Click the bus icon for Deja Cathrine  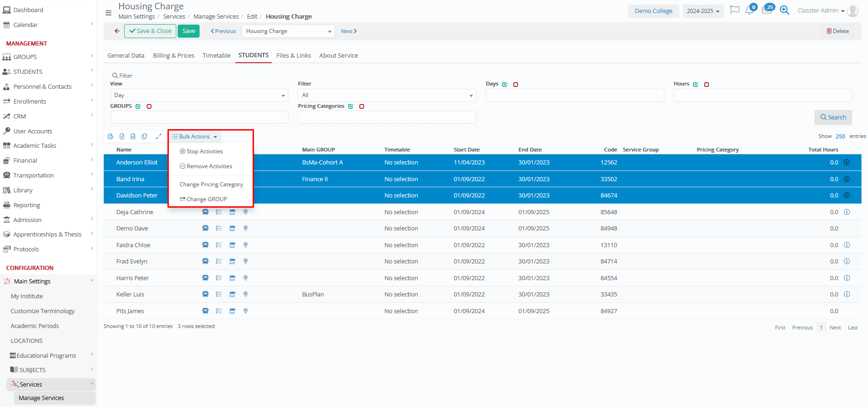pyautogui.click(x=205, y=212)
